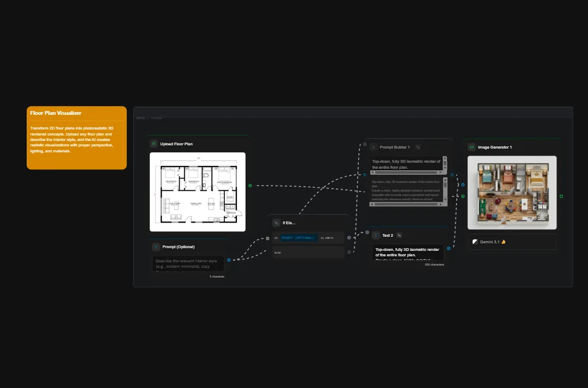Click the T icon on Prompt (Optional) node
This screenshot has width=588, height=388.
coord(156,247)
